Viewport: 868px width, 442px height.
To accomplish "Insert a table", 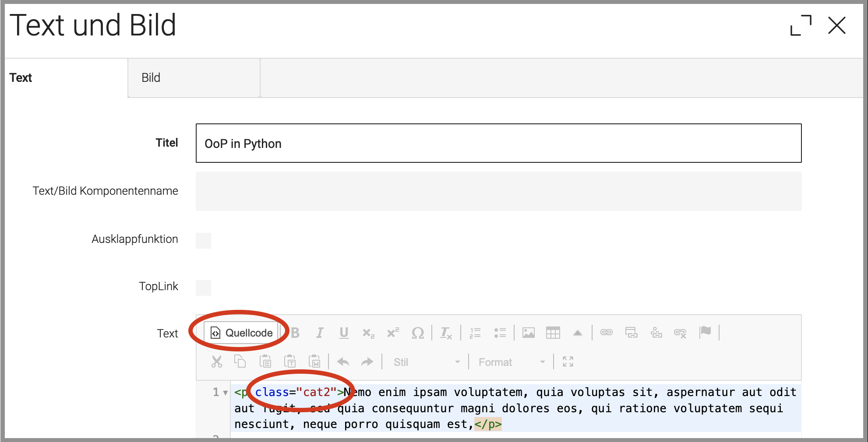I will [553, 333].
